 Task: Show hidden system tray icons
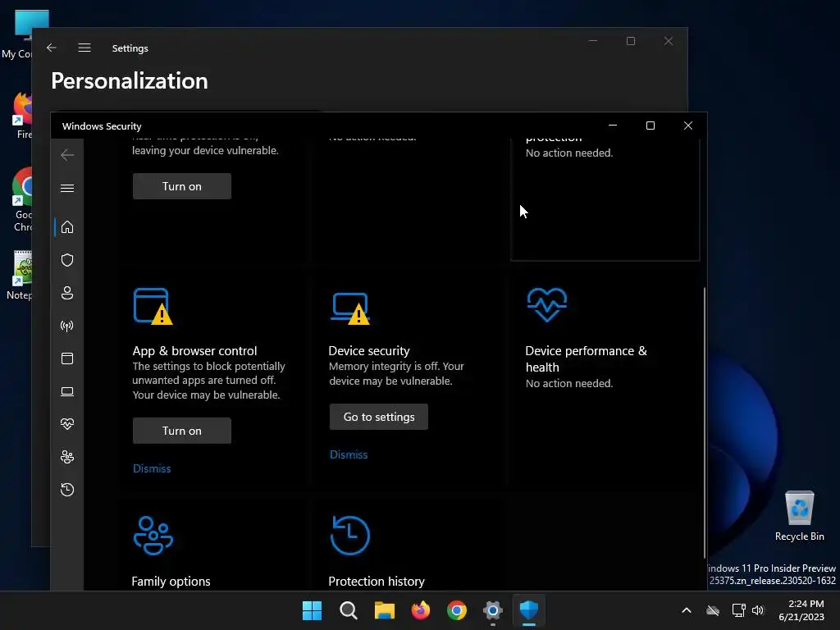click(x=687, y=610)
